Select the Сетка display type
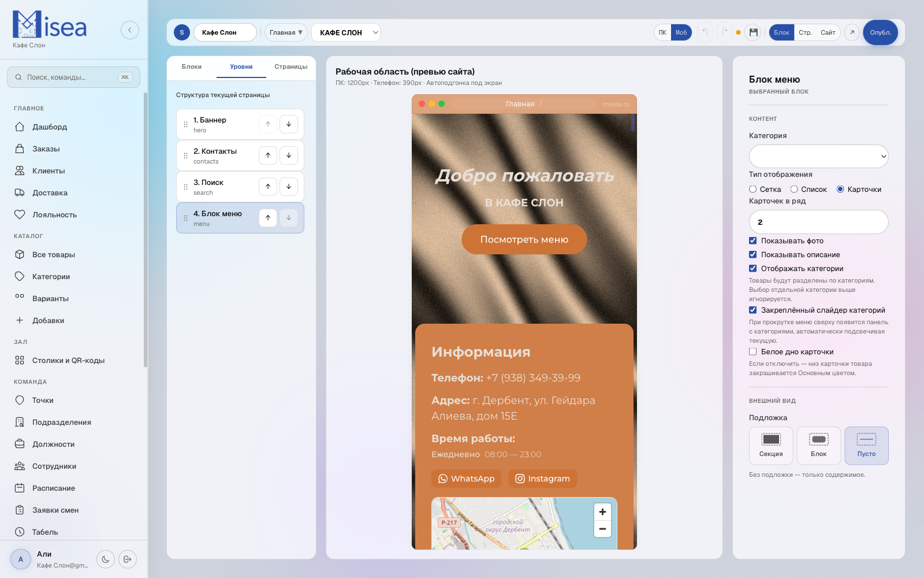 tap(752, 189)
